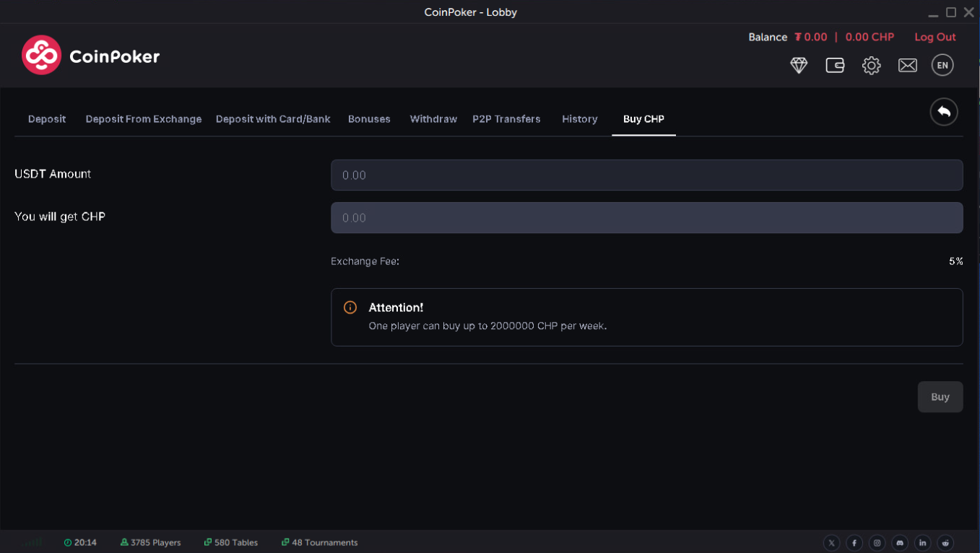Click the ₮0.00 USDT balance value
980x553 pixels.
point(811,37)
